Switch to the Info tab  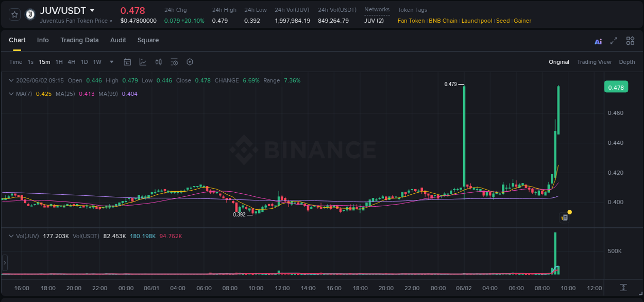coord(43,40)
